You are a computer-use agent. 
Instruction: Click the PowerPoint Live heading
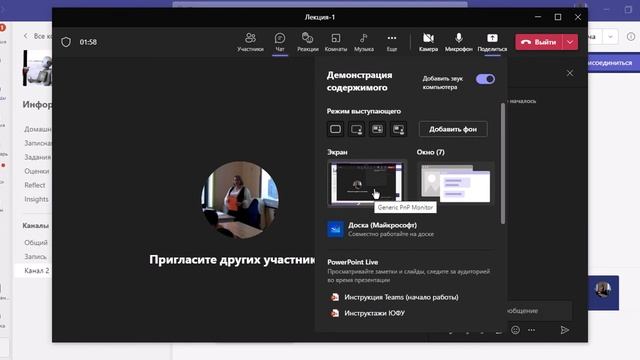[x=353, y=262]
